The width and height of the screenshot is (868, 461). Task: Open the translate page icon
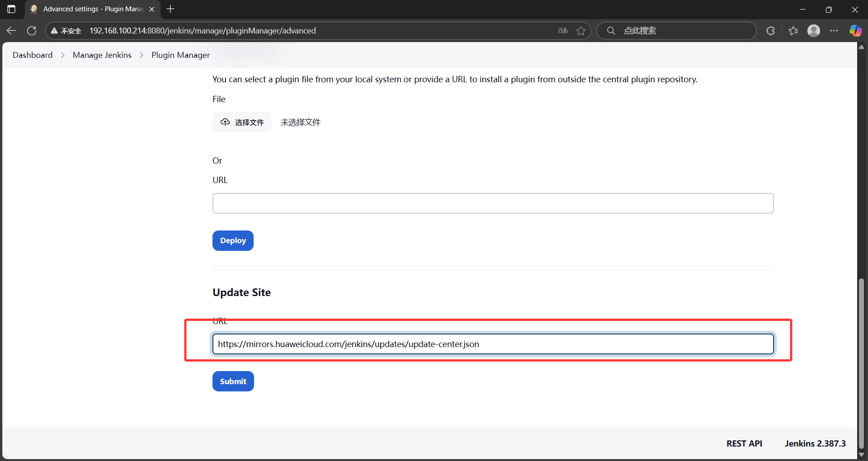pos(563,31)
